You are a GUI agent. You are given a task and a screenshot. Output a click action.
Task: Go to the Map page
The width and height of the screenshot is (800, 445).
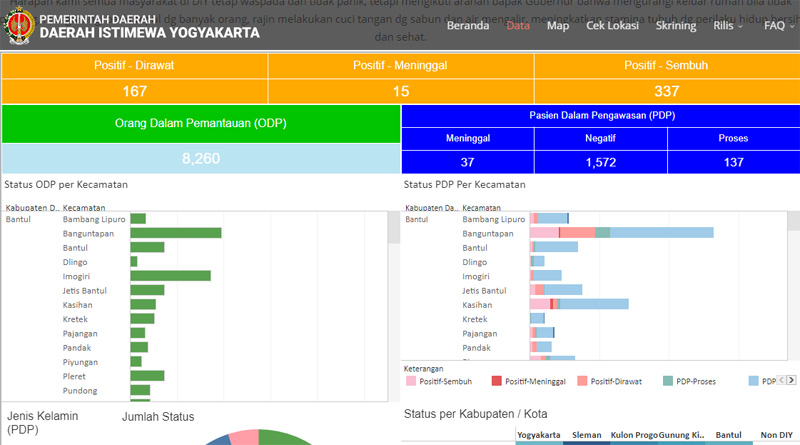pyautogui.click(x=558, y=26)
